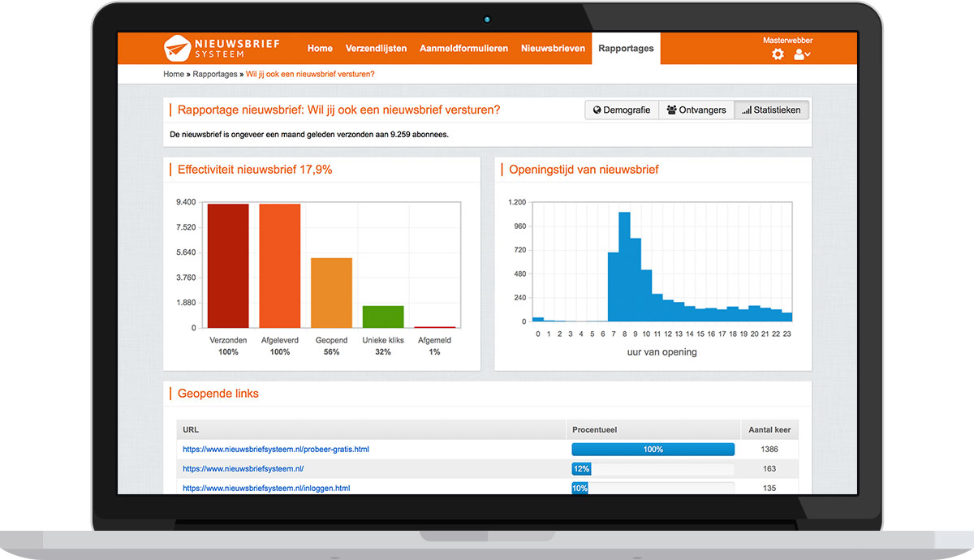Image resolution: width=974 pixels, height=560 pixels.
Task: Click the dark red Verzonden bar
Action: [x=228, y=266]
